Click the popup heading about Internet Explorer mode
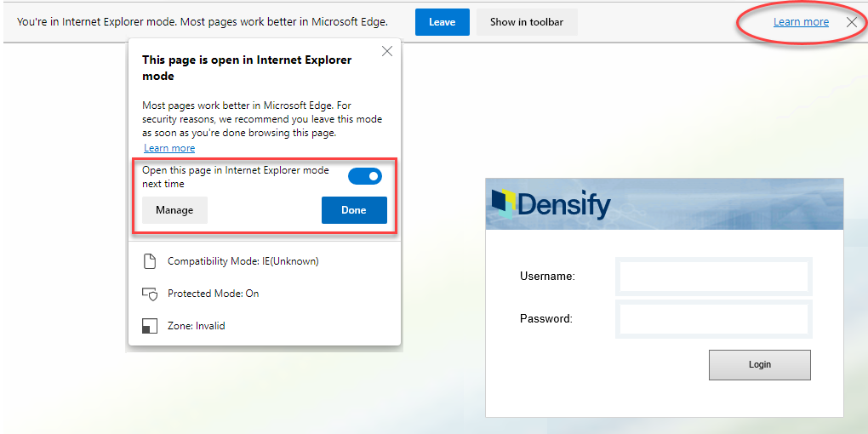This screenshot has height=434, width=868. (x=247, y=68)
